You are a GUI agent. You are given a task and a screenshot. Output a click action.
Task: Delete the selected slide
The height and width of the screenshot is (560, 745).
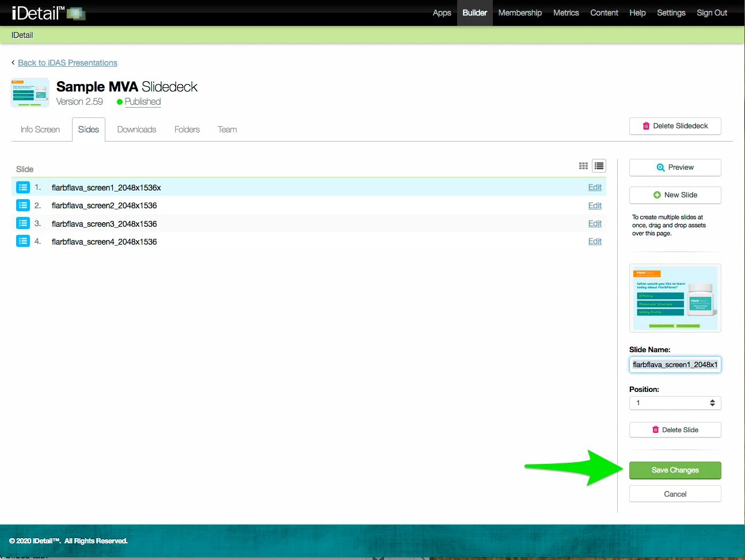[x=675, y=430]
